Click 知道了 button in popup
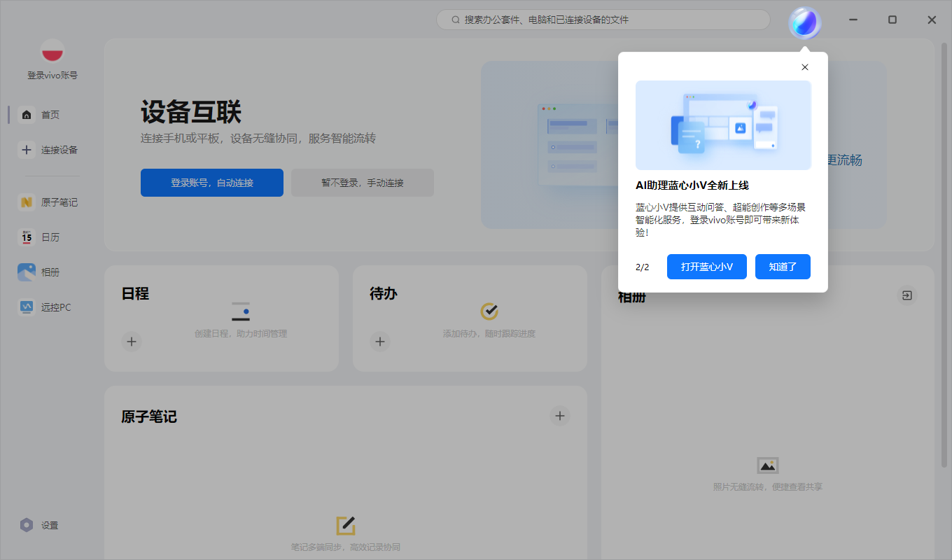The width and height of the screenshot is (952, 560). point(783,267)
